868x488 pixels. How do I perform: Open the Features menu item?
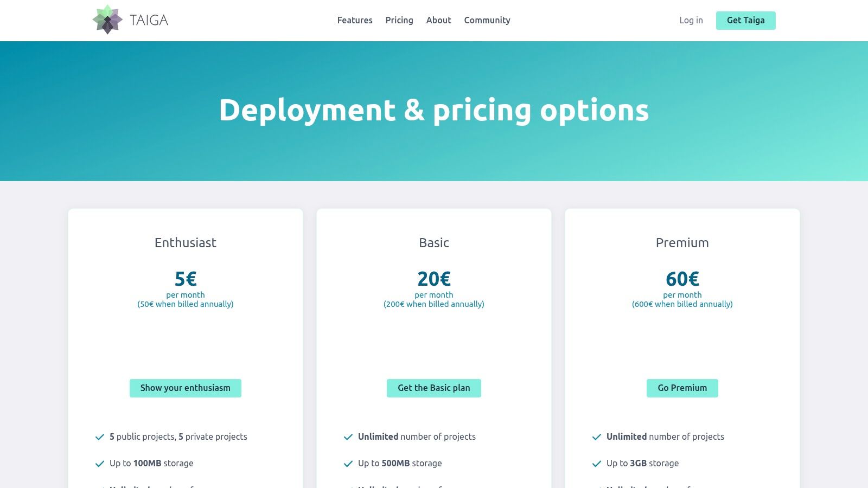click(x=355, y=20)
